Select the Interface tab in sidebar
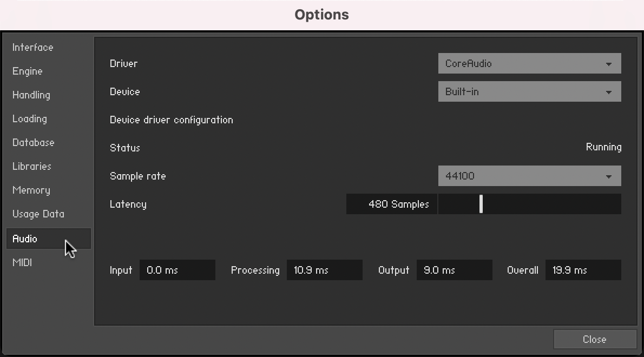The image size is (644, 357). point(33,48)
